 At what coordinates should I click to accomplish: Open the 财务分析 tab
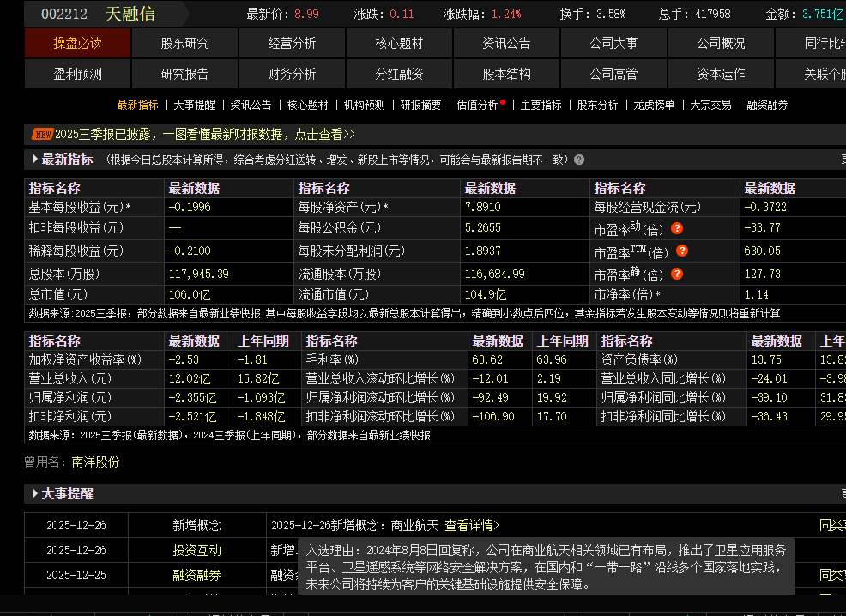292,74
